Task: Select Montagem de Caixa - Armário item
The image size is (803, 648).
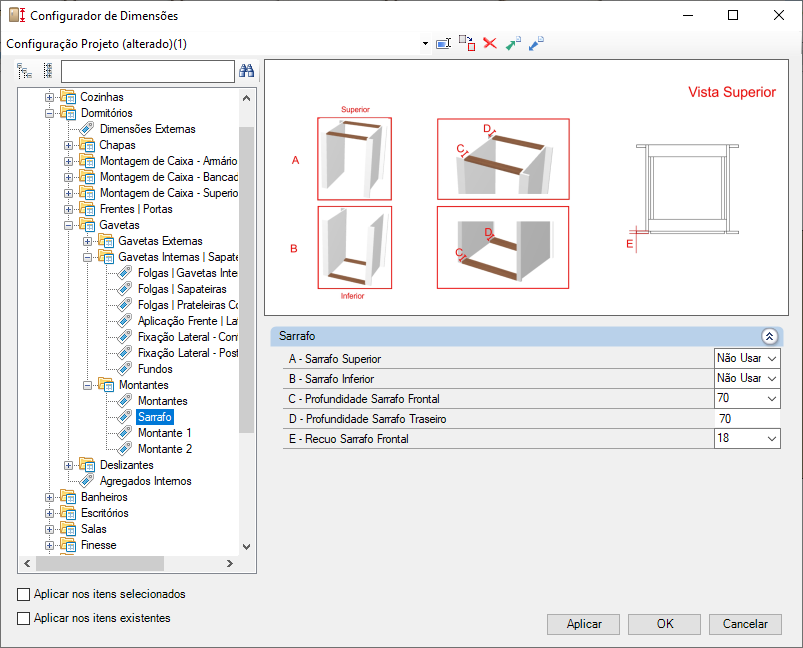Action: coord(168,161)
